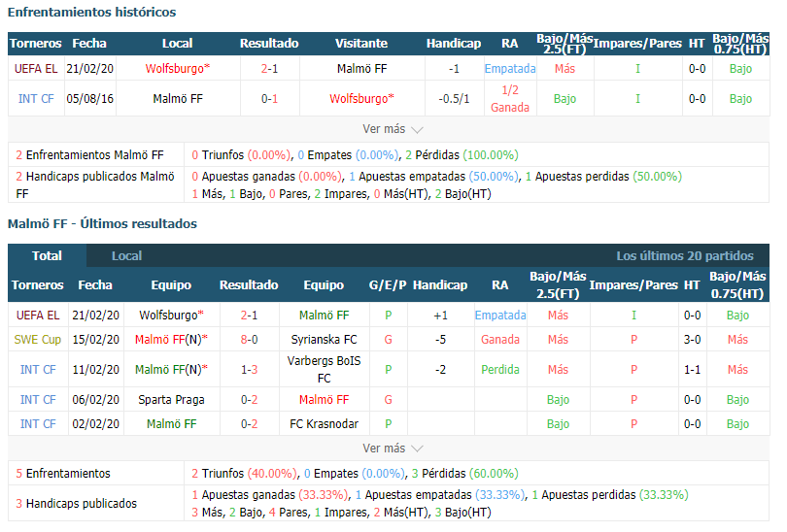This screenshot has height=532, width=787.
Task: Click the 2 Pérdidas (100.00%) statistic
Action: click(462, 155)
